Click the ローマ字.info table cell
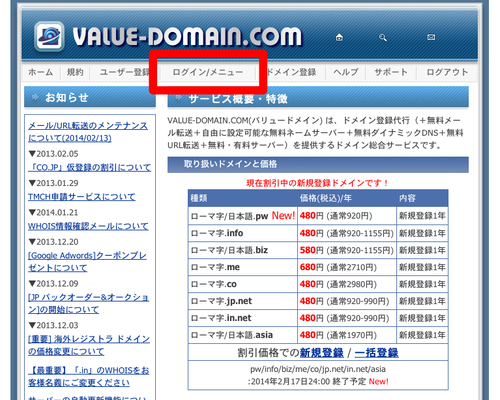500x400 pixels. [243, 233]
